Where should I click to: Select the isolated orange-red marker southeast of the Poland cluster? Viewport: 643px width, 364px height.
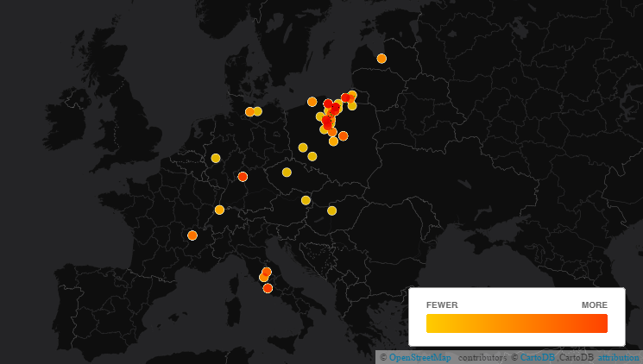(x=344, y=136)
